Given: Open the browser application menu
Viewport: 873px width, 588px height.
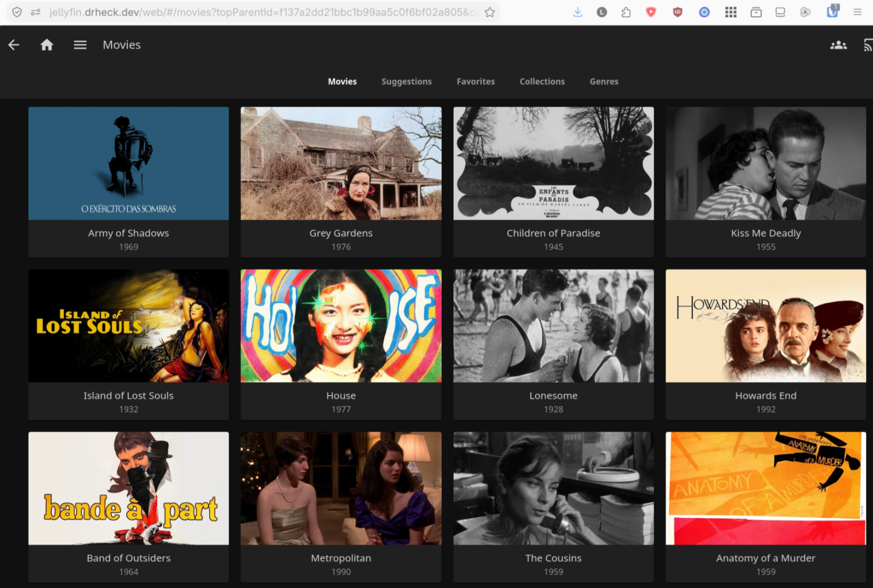Looking at the screenshot, I should (857, 12).
